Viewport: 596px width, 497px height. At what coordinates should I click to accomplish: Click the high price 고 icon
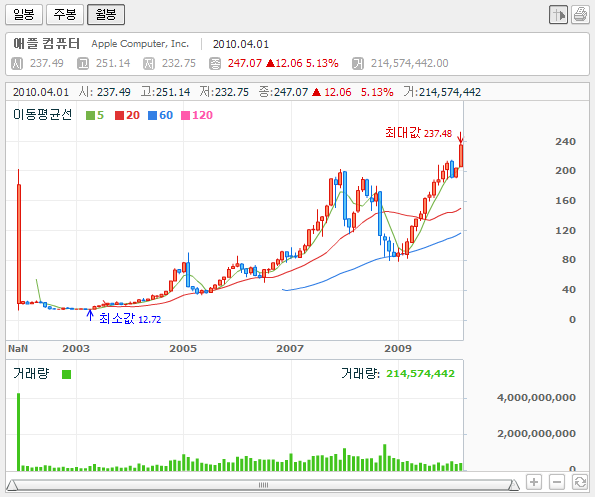83,63
